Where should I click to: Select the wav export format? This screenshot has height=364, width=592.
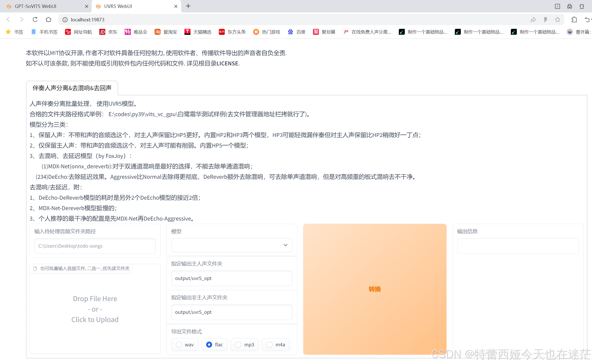(179, 345)
